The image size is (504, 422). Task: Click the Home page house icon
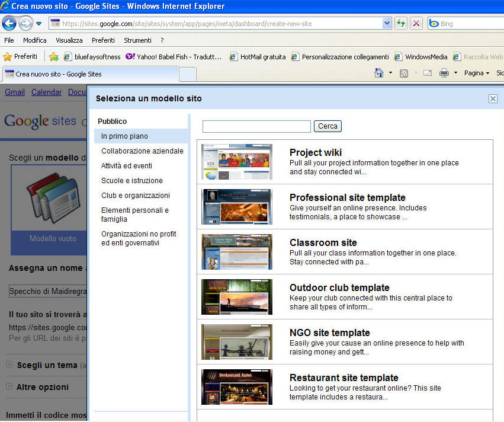point(379,73)
